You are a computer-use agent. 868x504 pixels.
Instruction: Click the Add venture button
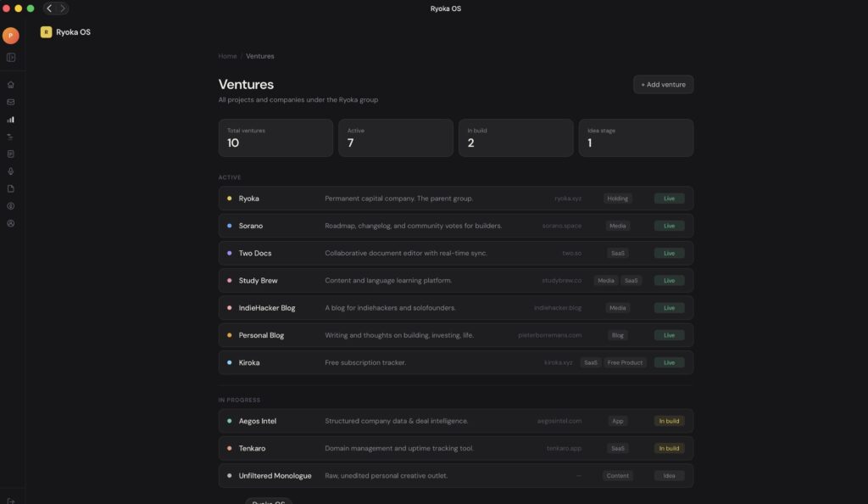coord(663,85)
